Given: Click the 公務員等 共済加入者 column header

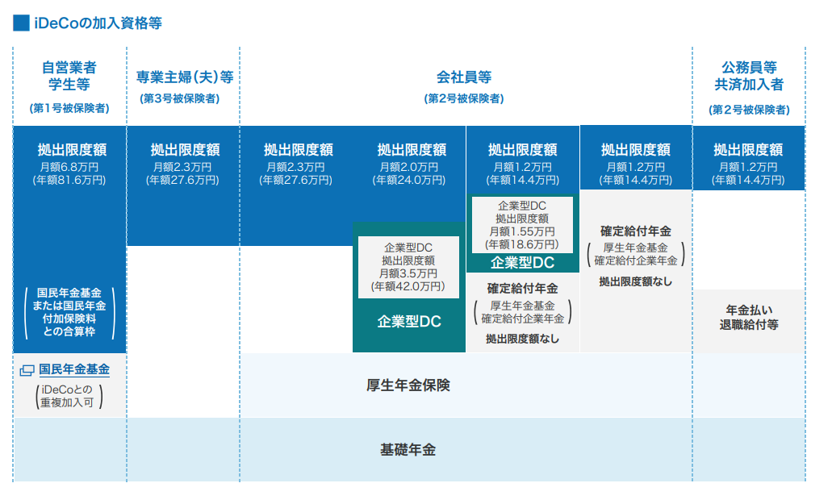Looking at the screenshot, I should tap(748, 76).
